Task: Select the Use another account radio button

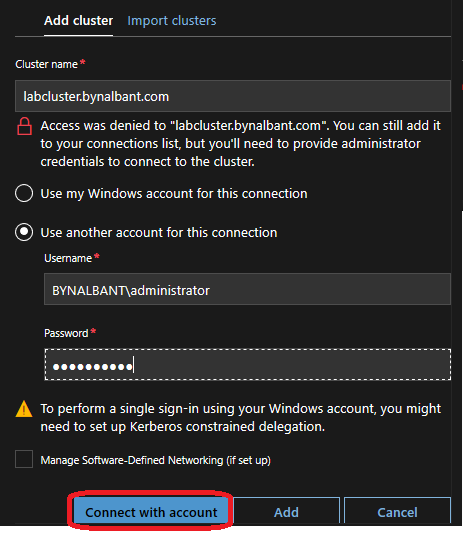Action: [x=24, y=232]
